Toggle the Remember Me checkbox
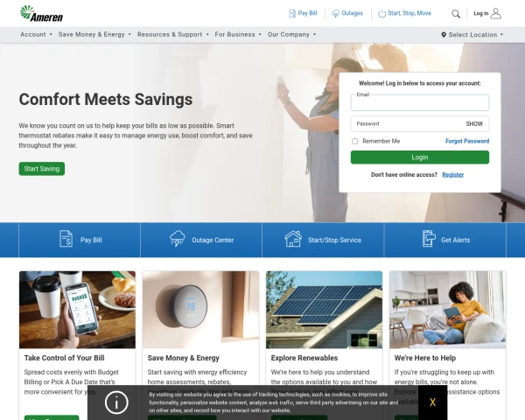The image size is (525, 420). tap(355, 142)
